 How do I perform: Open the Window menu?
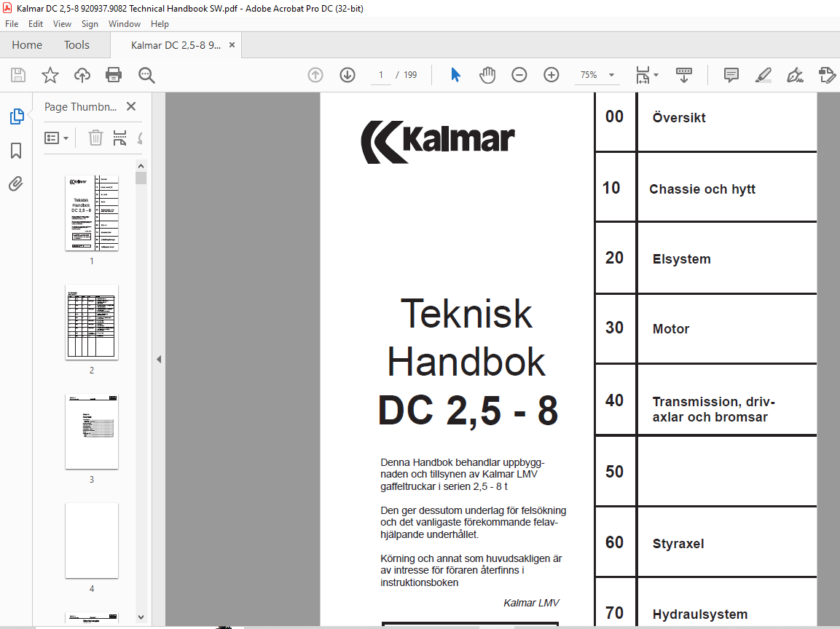pos(125,24)
